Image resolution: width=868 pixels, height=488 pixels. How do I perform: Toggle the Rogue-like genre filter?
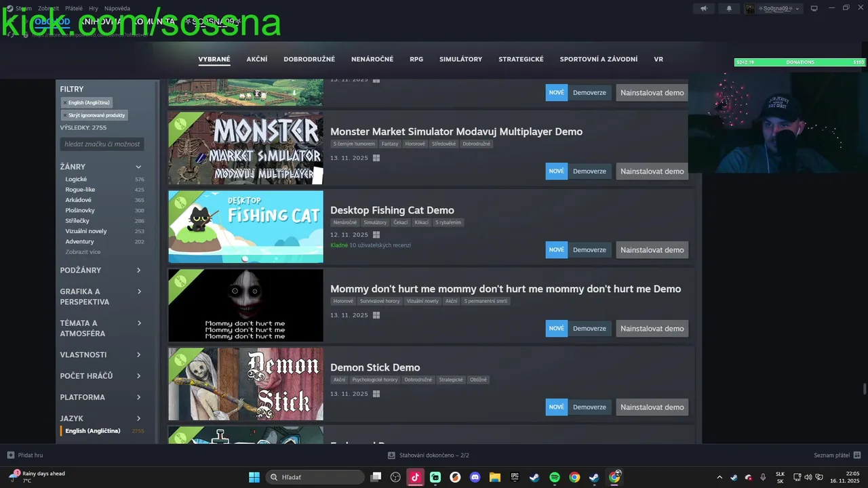click(103, 190)
